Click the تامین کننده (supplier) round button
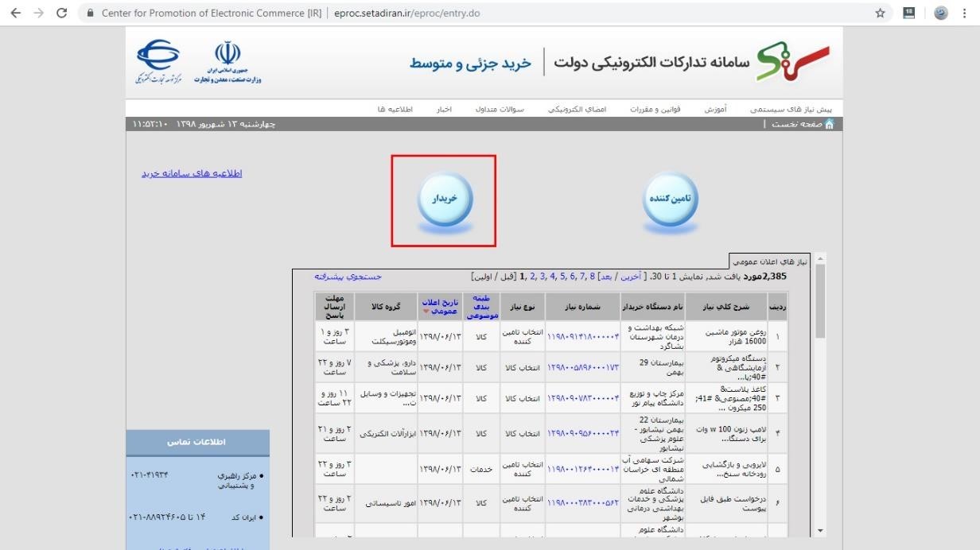 click(670, 199)
